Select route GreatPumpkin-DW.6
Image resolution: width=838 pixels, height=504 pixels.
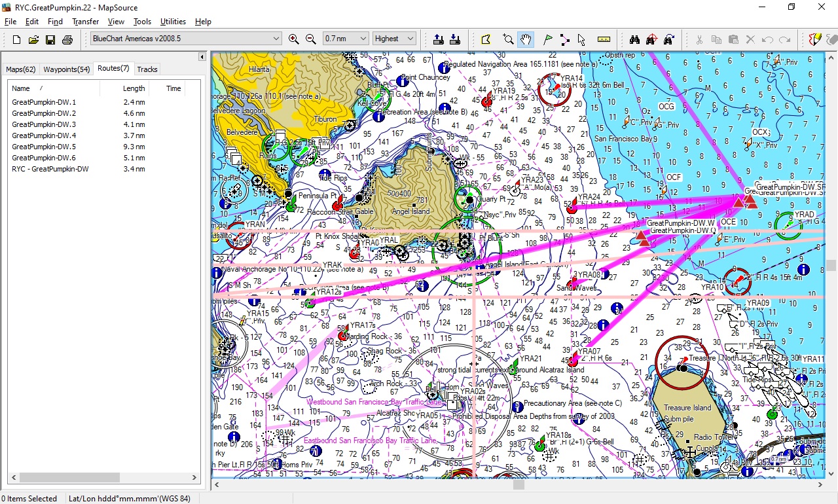[x=44, y=158]
